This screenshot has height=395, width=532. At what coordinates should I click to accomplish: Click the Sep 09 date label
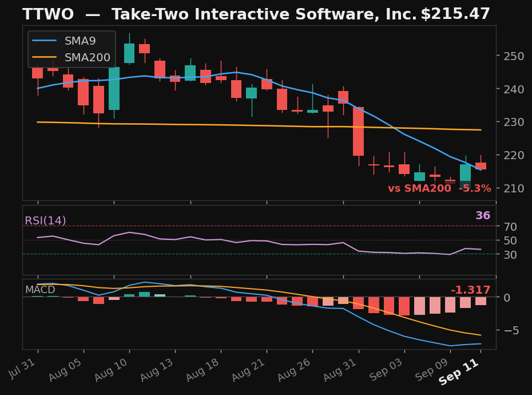coord(431,370)
